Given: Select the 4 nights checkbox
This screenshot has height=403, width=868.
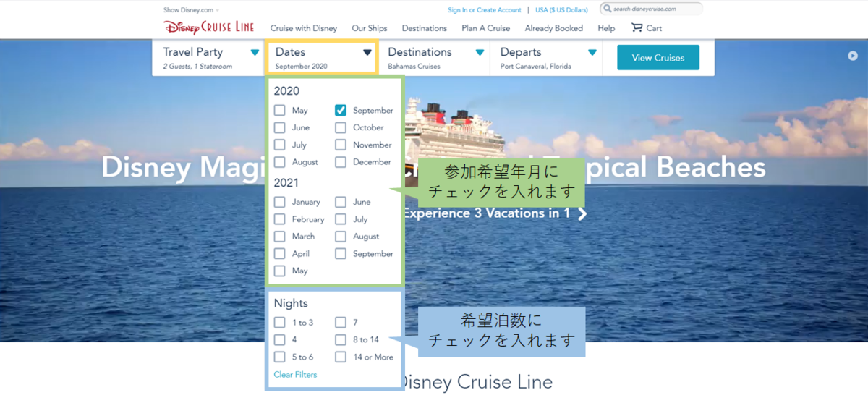Looking at the screenshot, I should (279, 339).
